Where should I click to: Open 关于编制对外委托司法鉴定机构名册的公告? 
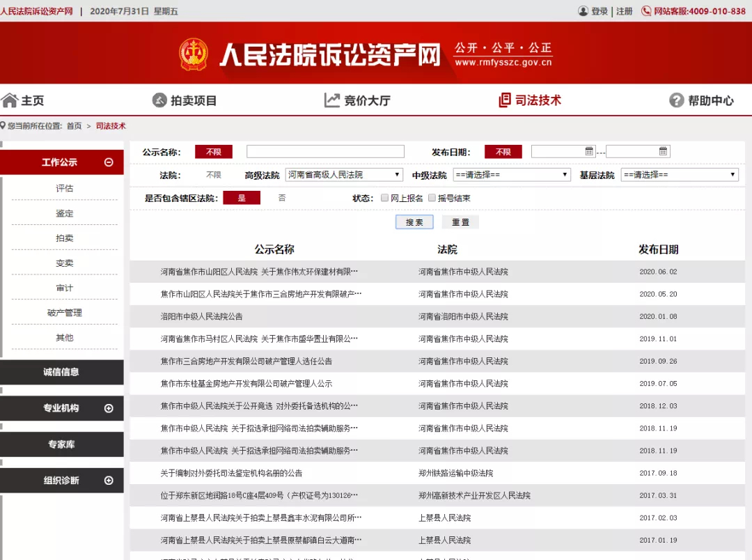coord(231,473)
